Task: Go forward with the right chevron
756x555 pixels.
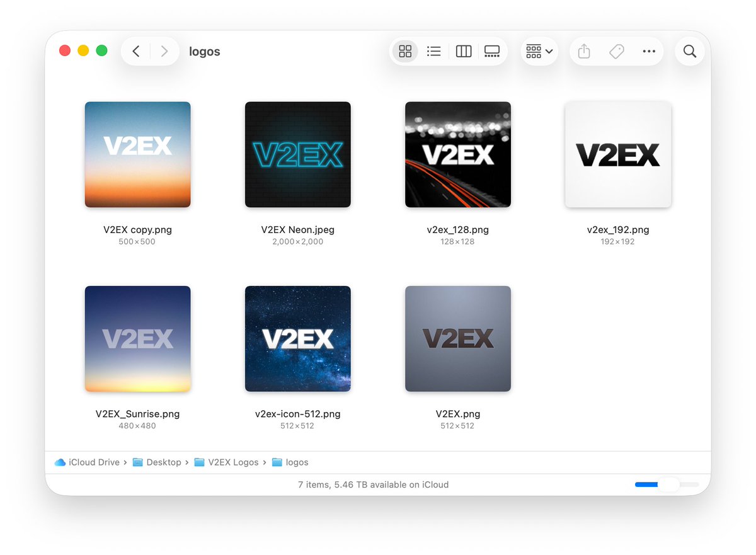Action: (164, 51)
